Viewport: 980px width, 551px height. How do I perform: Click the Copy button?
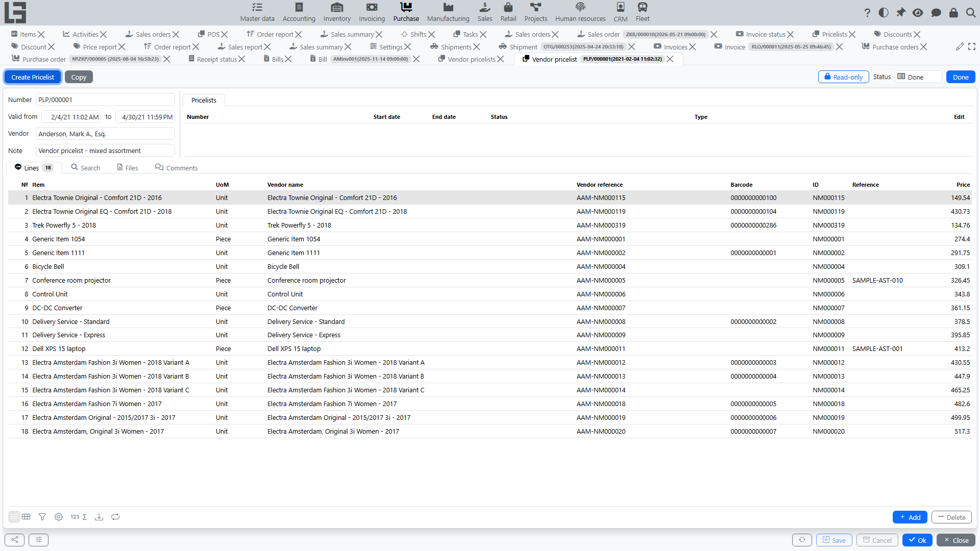79,77
